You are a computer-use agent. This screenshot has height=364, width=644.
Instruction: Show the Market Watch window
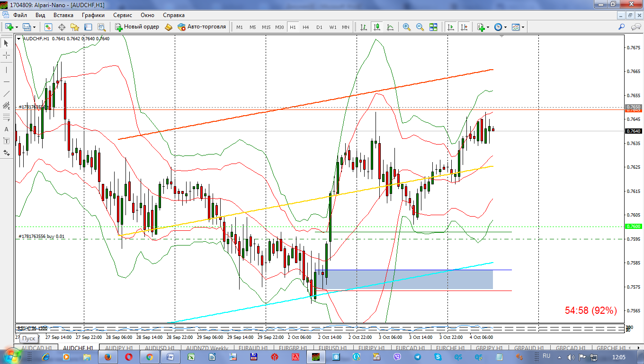48,27
